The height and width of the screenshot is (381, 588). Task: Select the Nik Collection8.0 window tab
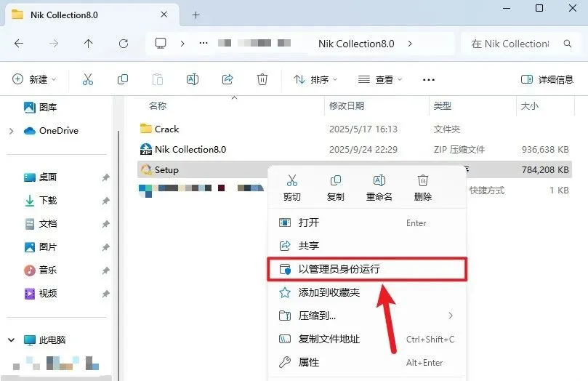[x=92, y=15]
